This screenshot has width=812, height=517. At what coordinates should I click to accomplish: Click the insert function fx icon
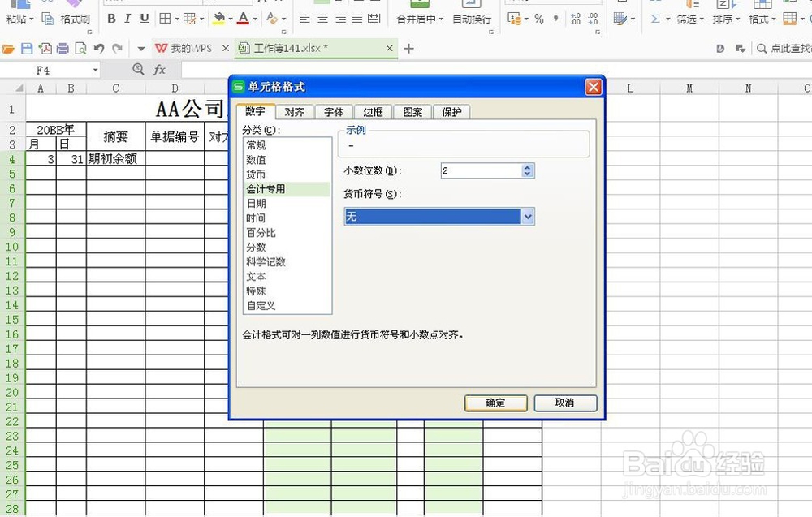tap(159, 69)
